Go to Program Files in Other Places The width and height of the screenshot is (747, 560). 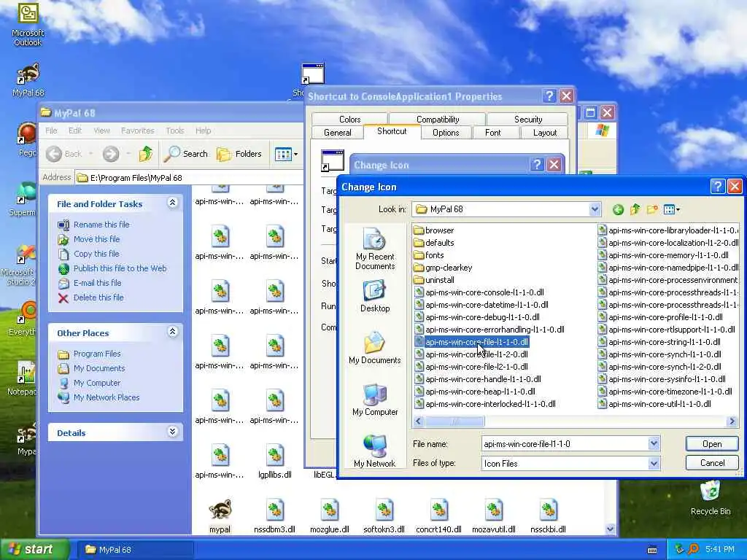tap(97, 354)
